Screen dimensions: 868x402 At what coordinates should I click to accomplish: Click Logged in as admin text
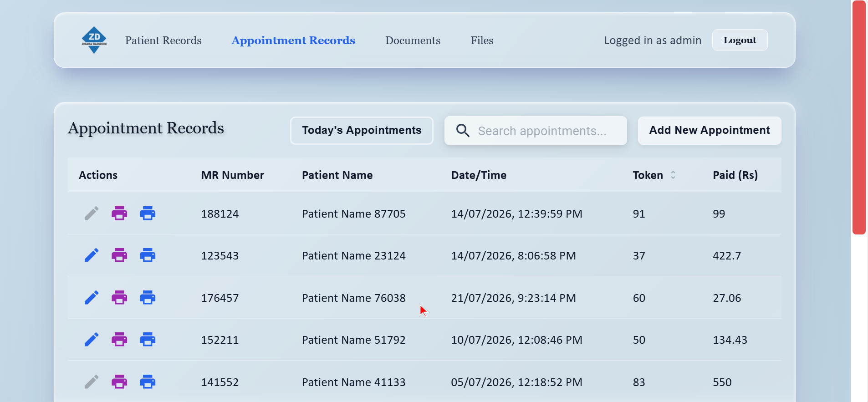[653, 41]
